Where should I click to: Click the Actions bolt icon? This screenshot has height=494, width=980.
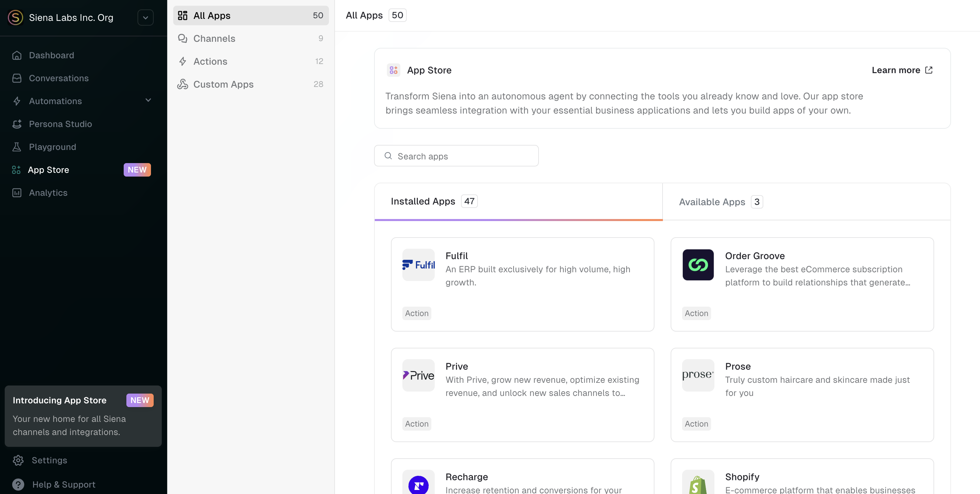tap(183, 61)
